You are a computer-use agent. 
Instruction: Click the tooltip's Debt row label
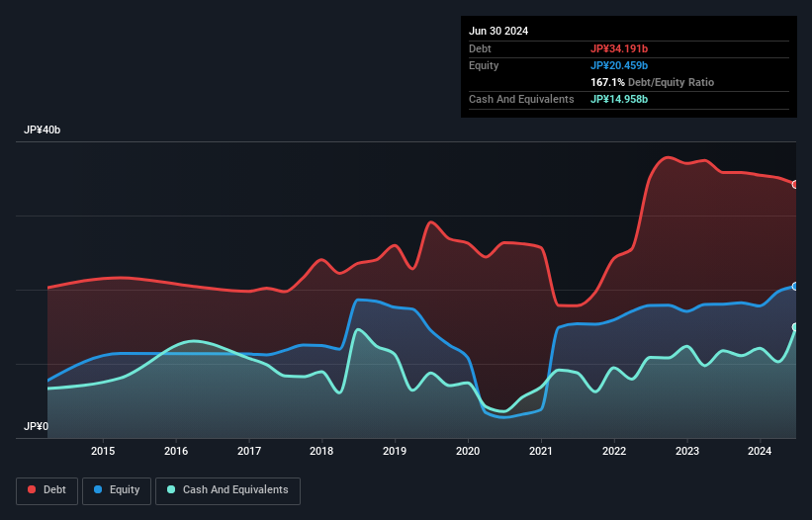coord(480,48)
